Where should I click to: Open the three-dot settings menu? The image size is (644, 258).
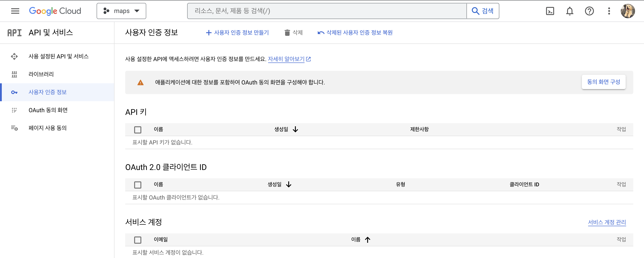[x=609, y=11]
